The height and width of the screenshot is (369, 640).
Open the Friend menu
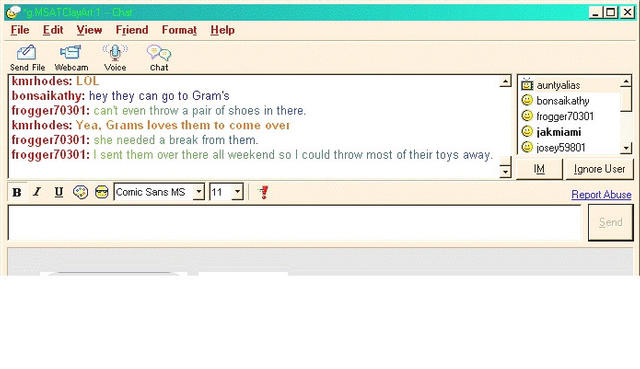click(x=132, y=30)
